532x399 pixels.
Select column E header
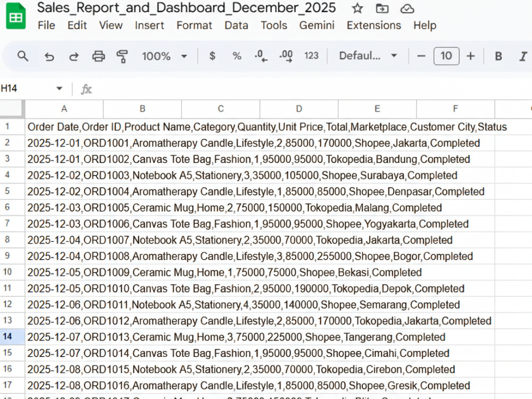(x=377, y=109)
